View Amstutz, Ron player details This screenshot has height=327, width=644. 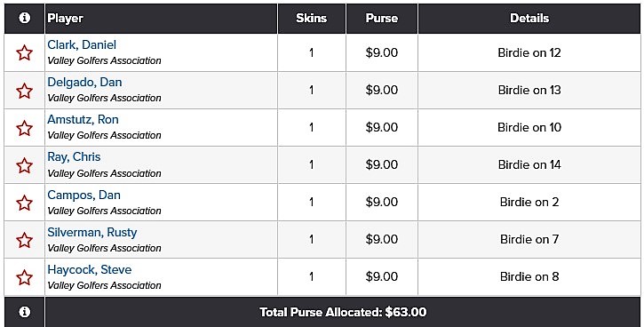(x=83, y=120)
